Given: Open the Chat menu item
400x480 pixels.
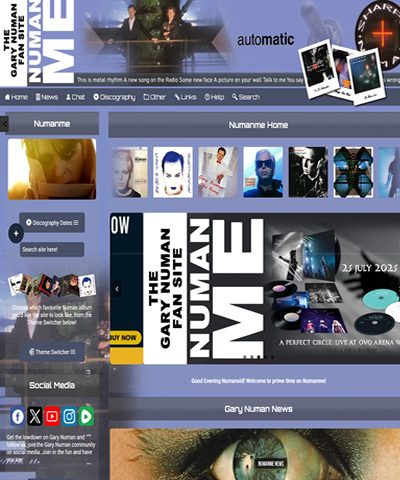Looking at the screenshot, I should point(75,97).
